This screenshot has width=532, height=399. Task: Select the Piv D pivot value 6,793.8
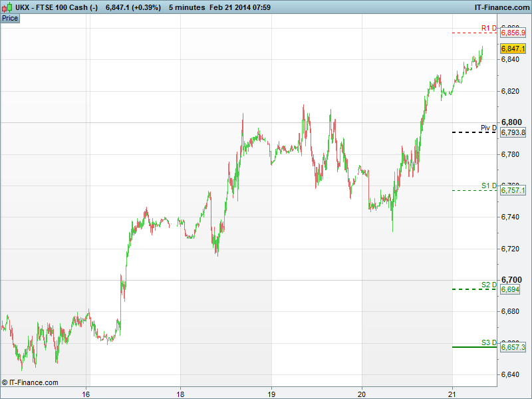click(x=513, y=132)
